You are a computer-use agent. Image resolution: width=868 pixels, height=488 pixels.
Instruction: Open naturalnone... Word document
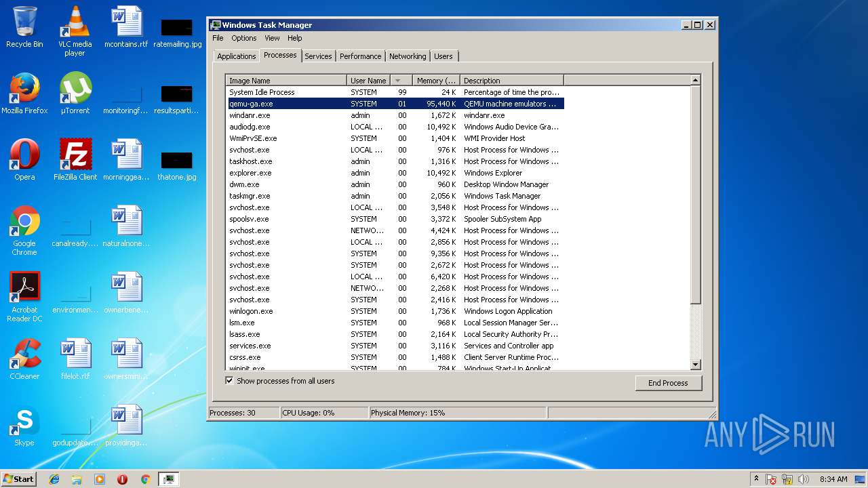(x=126, y=226)
